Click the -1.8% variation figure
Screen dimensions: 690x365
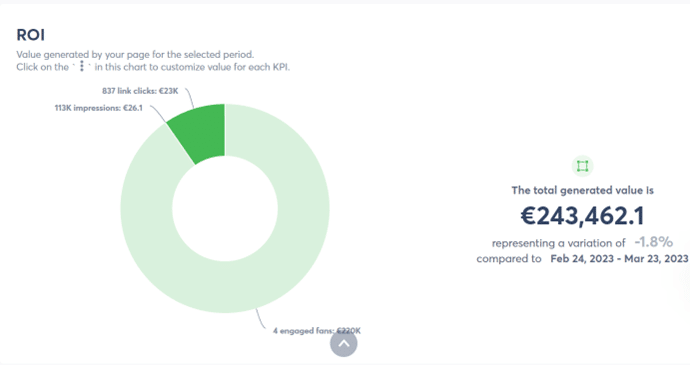[653, 242]
